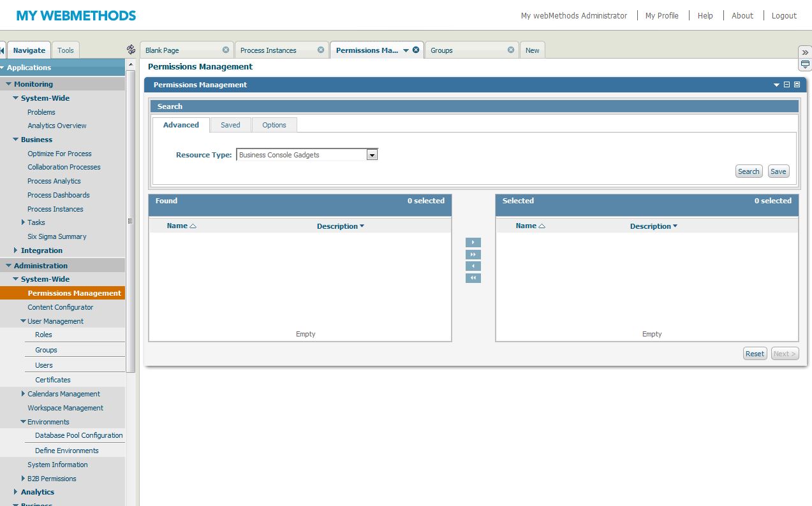Remove all items from the Selected list
The image size is (812, 506).
(x=473, y=278)
